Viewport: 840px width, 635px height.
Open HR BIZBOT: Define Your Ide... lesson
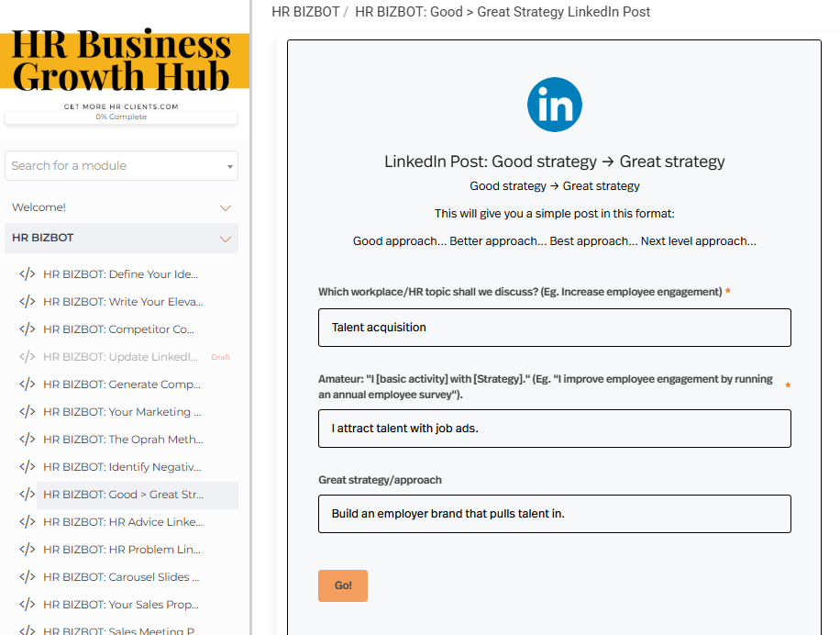pos(120,274)
